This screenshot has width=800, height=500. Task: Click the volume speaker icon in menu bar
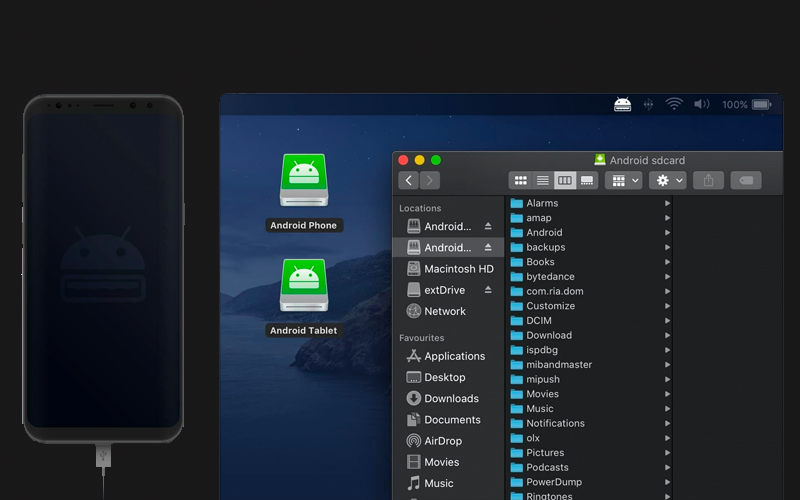pos(701,104)
